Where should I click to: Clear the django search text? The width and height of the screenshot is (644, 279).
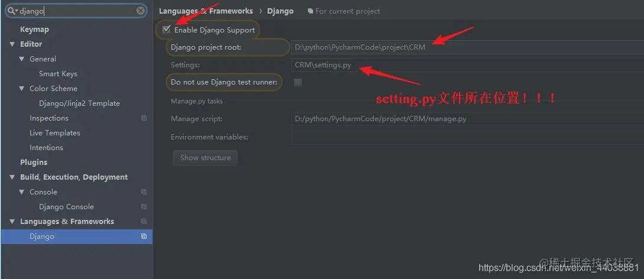(x=141, y=11)
